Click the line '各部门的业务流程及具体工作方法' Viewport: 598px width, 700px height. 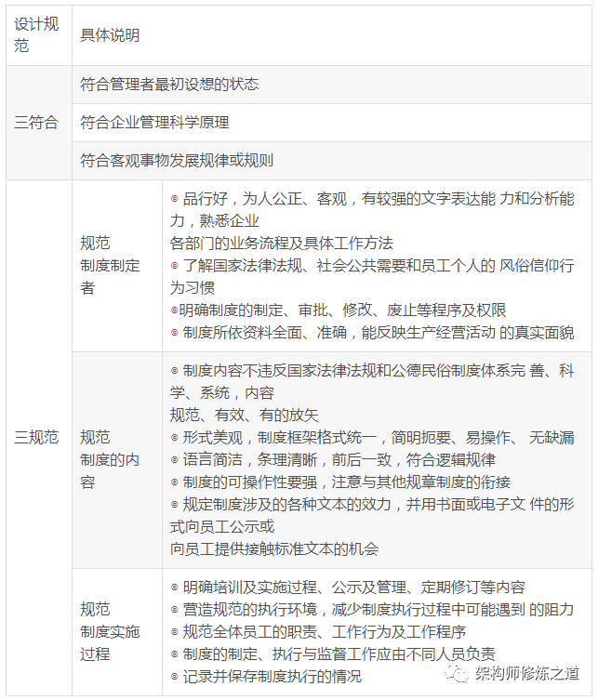point(282,244)
